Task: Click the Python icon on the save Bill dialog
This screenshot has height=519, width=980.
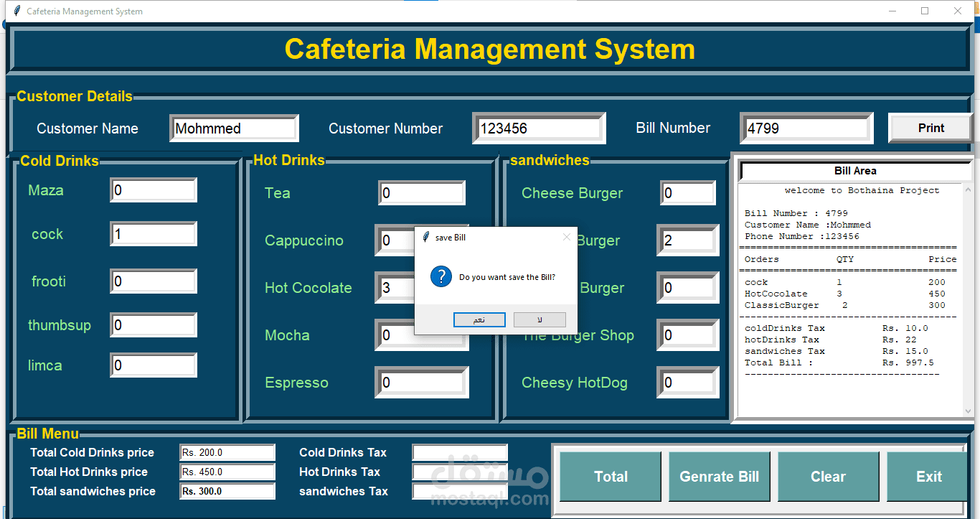Action: click(428, 237)
